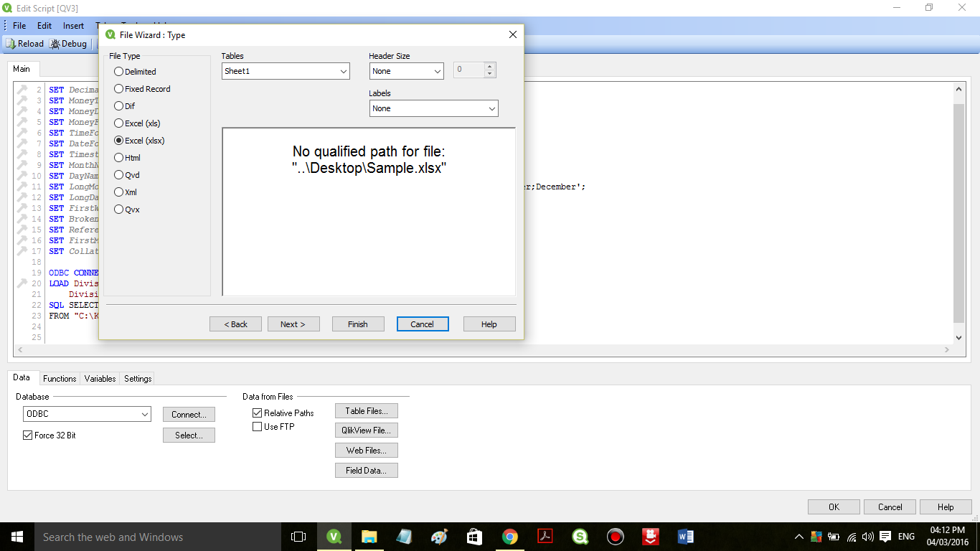Click the battery status tray icon
Image resolution: width=980 pixels, height=551 pixels.
834,537
